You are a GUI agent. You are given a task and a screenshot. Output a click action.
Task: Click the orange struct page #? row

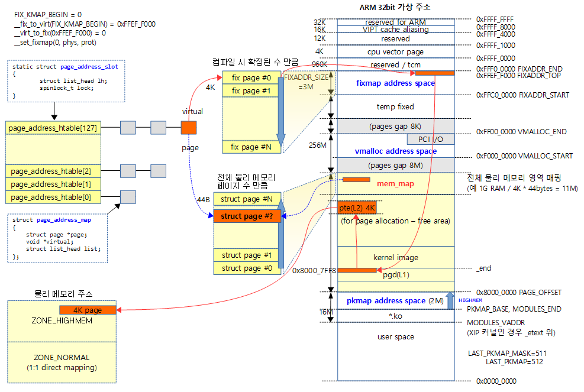pos(247,216)
